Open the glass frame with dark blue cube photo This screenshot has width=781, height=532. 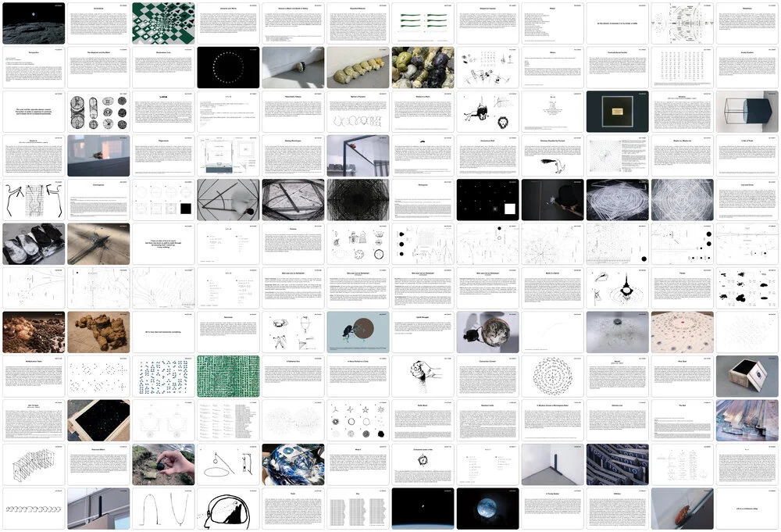pyautogui.click(x=747, y=112)
